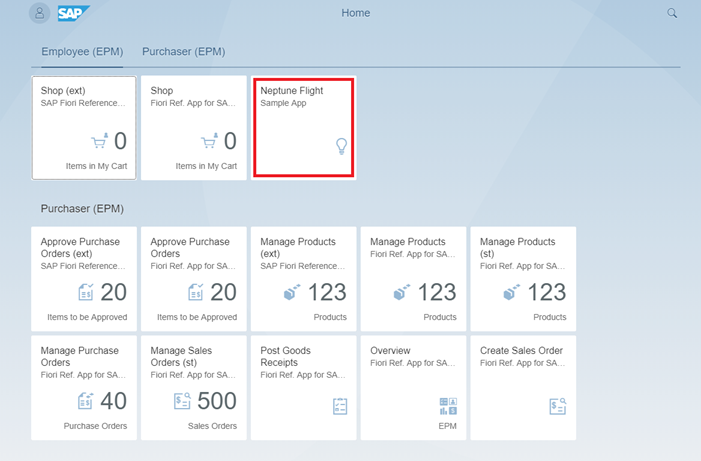Click the box icon on Manage Products tile
Image resolution: width=701 pixels, height=461 pixels.
pos(401,292)
